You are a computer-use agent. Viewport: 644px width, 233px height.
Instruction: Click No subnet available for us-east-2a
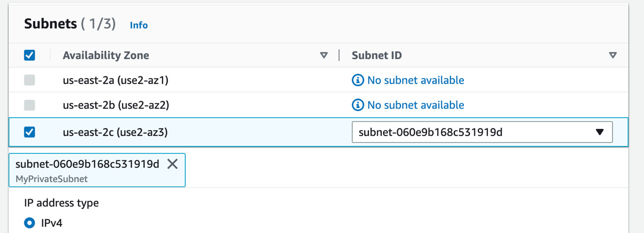pyautogui.click(x=415, y=80)
